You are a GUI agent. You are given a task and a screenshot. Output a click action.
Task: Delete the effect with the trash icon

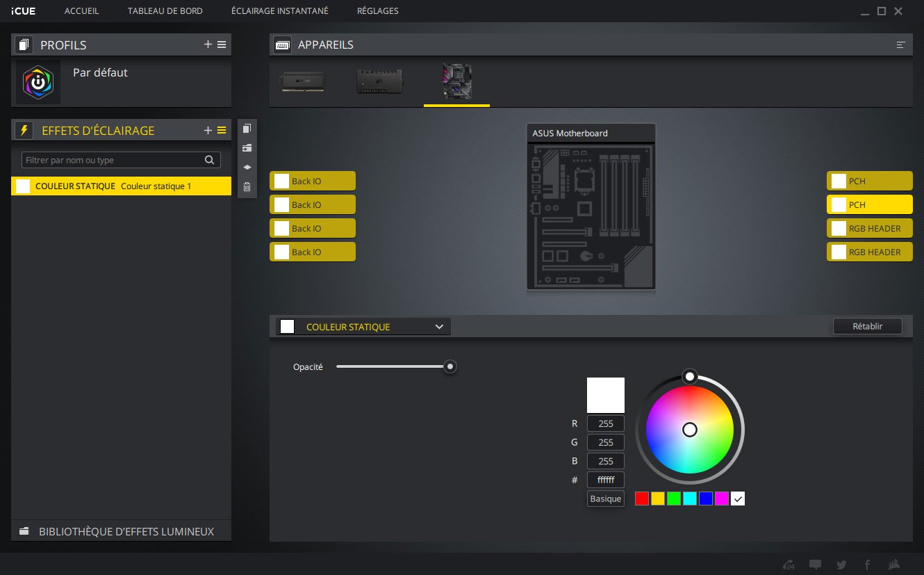click(x=247, y=187)
